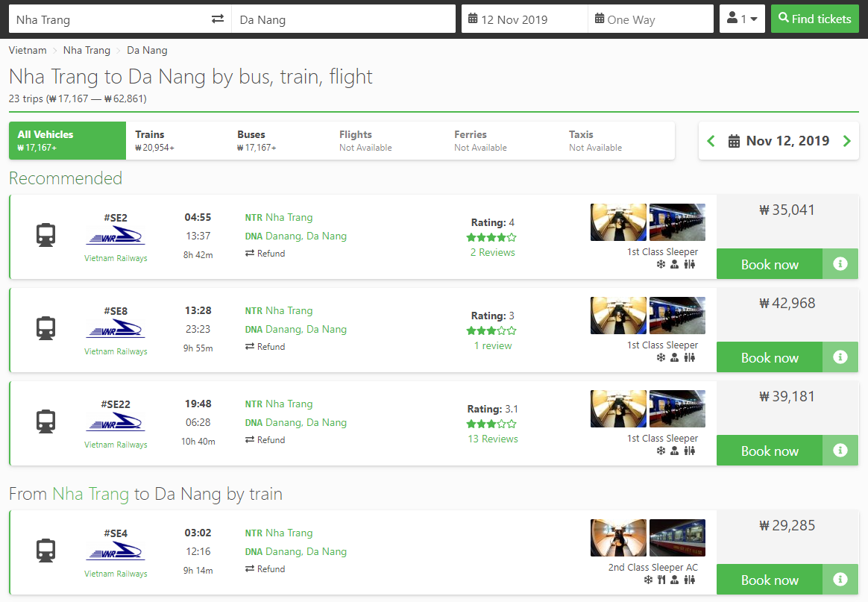Click the train icon of SE8 row

(x=46, y=328)
